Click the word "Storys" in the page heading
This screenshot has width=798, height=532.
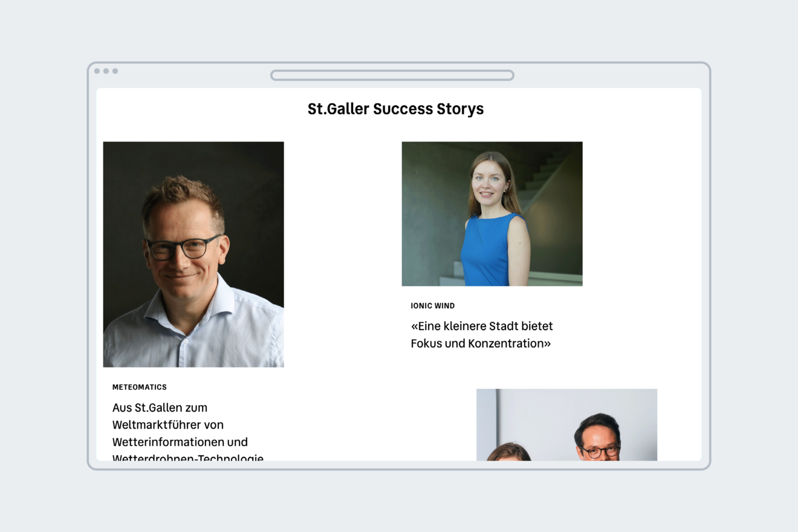460,109
